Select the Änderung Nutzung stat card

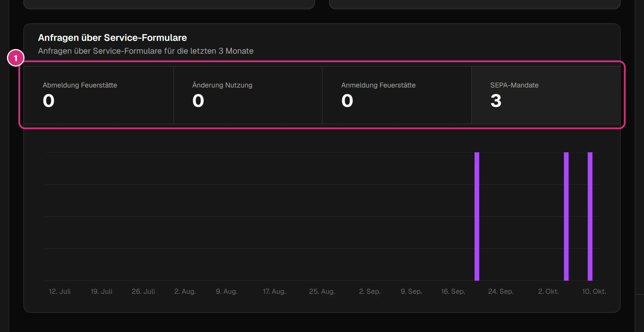248,95
